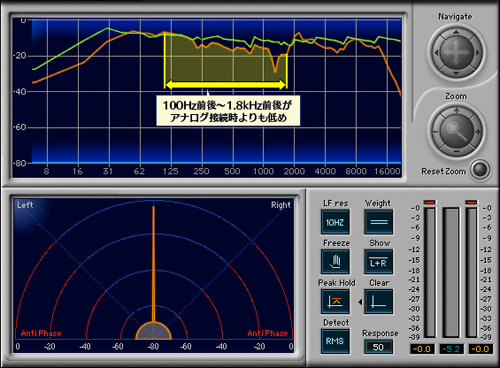Click the Zoom magnifier dial center
The width and height of the screenshot is (500, 368).
456,131
